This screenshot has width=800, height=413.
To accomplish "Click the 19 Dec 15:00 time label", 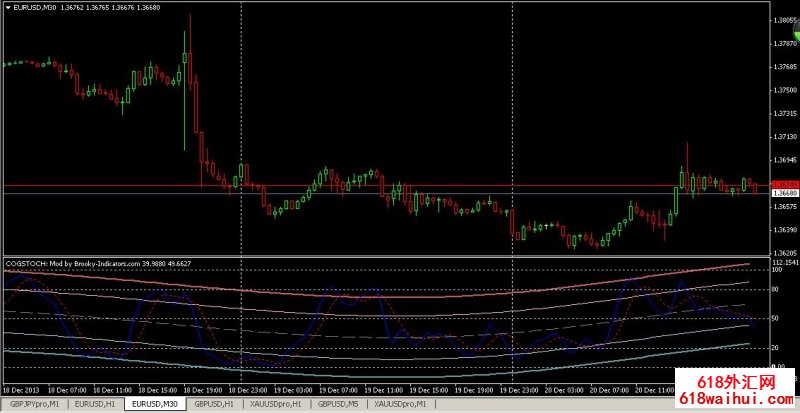I will (430, 391).
